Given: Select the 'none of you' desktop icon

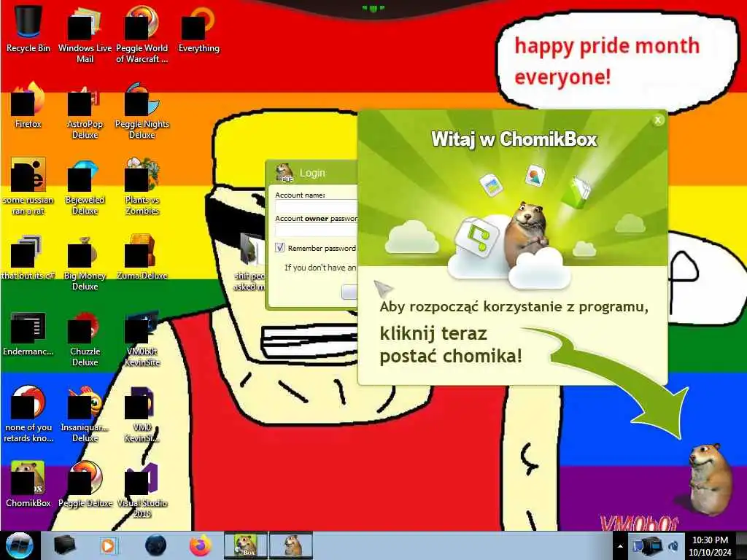Looking at the screenshot, I should point(28,413).
